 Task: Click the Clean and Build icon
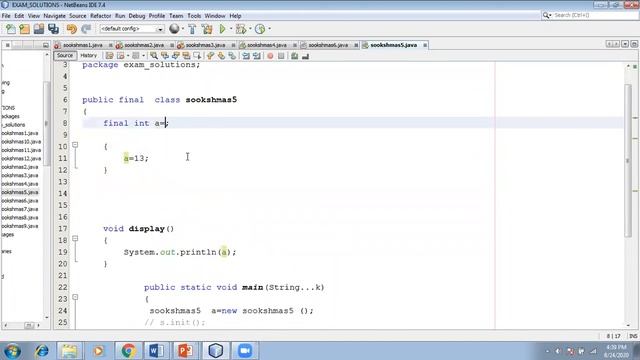(x=207, y=29)
